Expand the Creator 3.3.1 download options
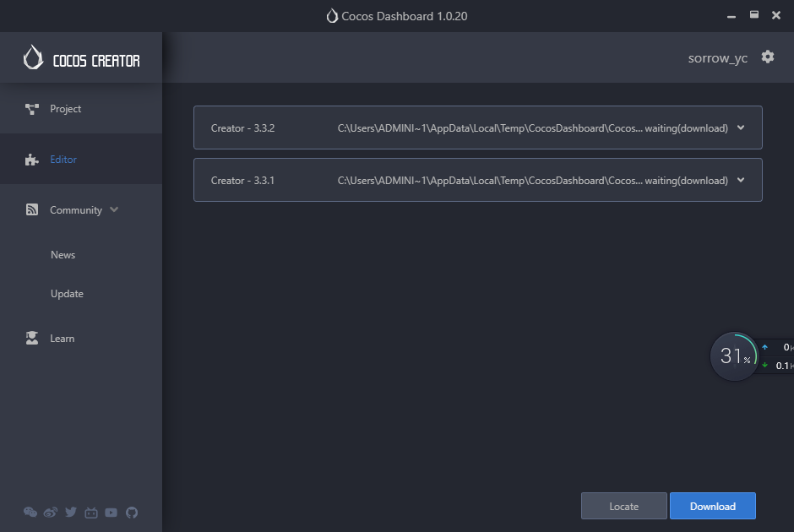This screenshot has height=532, width=794. (741, 180)
